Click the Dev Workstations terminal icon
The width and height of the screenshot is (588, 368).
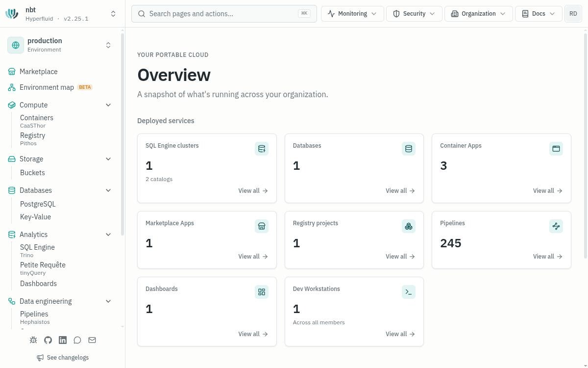(x=409, y=292)
